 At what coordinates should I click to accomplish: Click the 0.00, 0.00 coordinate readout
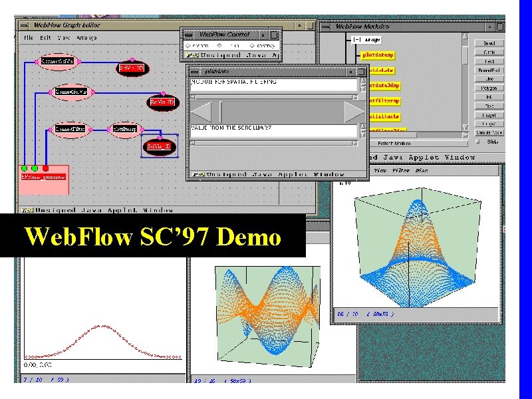pos(38,365)
